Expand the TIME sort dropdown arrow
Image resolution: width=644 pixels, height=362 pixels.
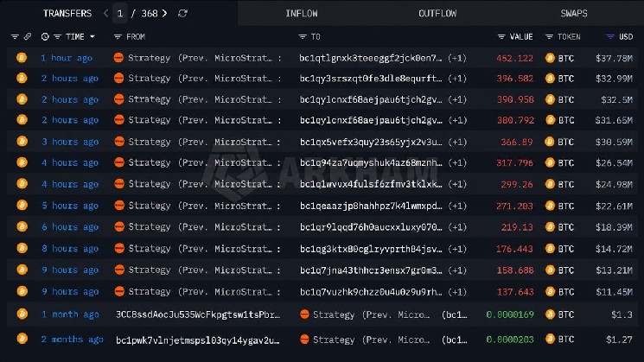pyautogui.click(x=92, y=36)
